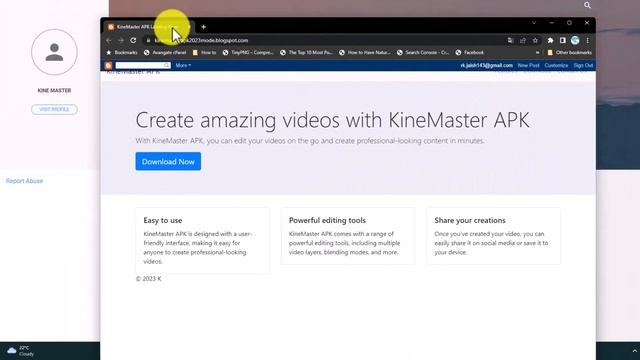The width and height of the screenshot is (640, 360).
Task: Click Sign Out in Blogger navbar
Action: (x=583, y=65)
